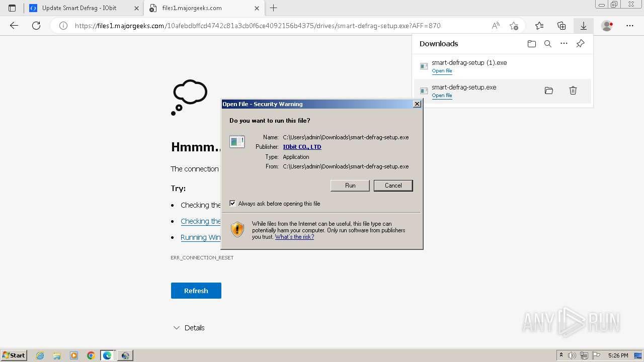The height and width of the screenshot is (362, 644).
Task: Show hidden tray icons arrow
Action: coord(561,355)
